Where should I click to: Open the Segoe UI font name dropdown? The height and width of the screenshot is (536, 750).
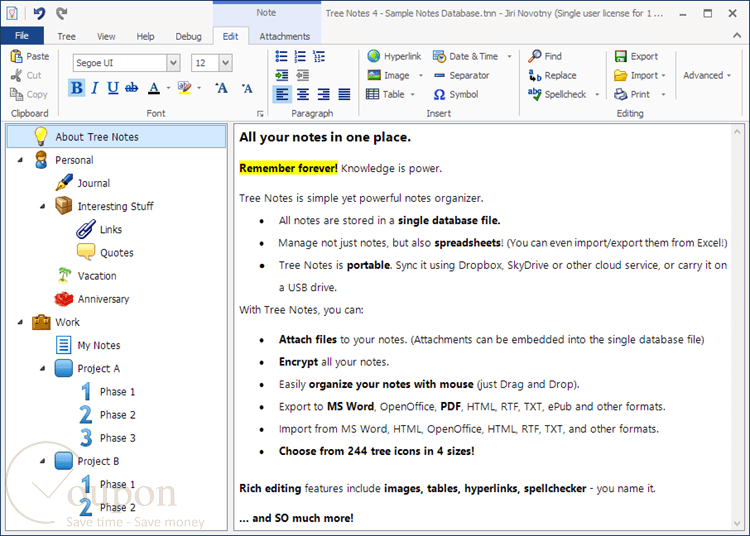pos(173,63)
